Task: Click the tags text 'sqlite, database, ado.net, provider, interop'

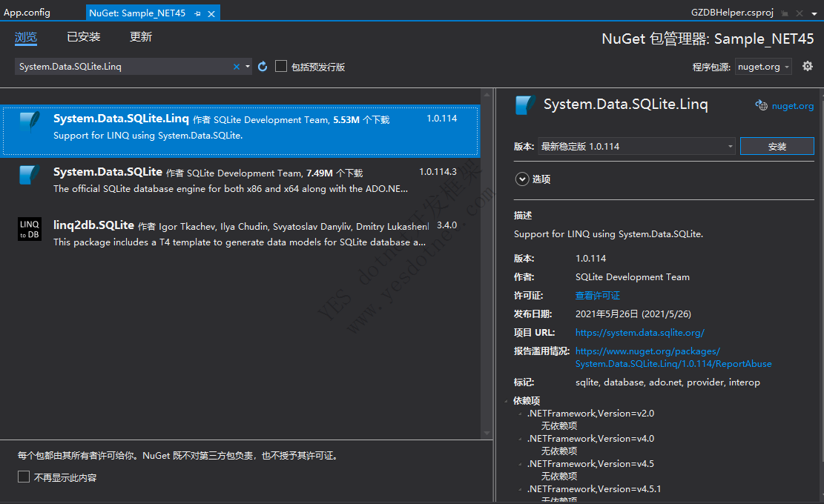Action: coord(668,382)
